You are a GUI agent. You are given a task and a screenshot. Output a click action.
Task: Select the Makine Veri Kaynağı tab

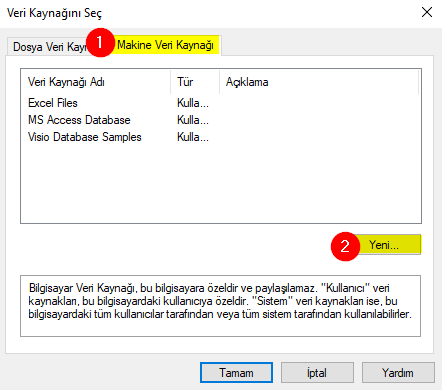click(x=166, y=45)
